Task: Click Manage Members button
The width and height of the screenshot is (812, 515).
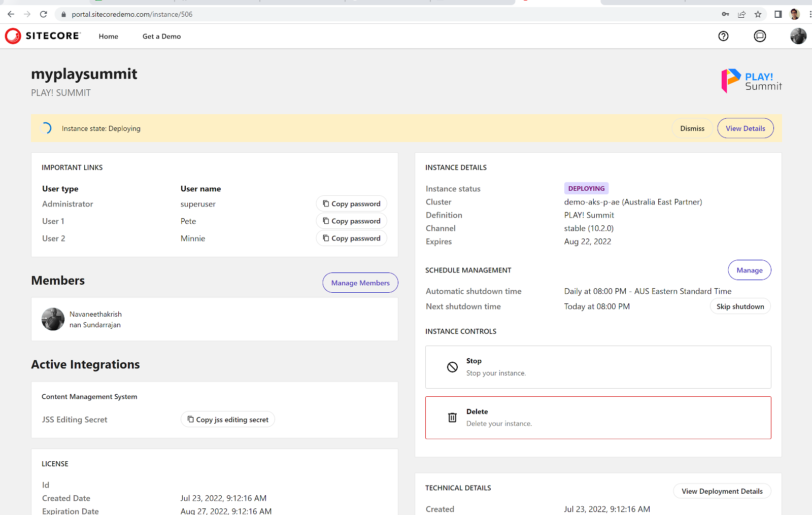Action: tap(360, 283)
